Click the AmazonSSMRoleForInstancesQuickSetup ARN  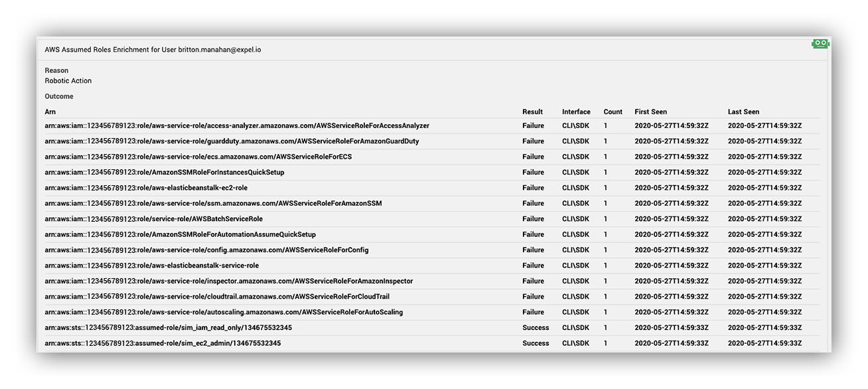164,173
